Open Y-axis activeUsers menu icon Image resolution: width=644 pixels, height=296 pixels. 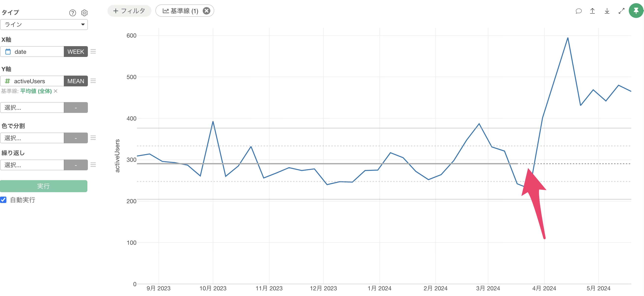[x=93, y=81]
